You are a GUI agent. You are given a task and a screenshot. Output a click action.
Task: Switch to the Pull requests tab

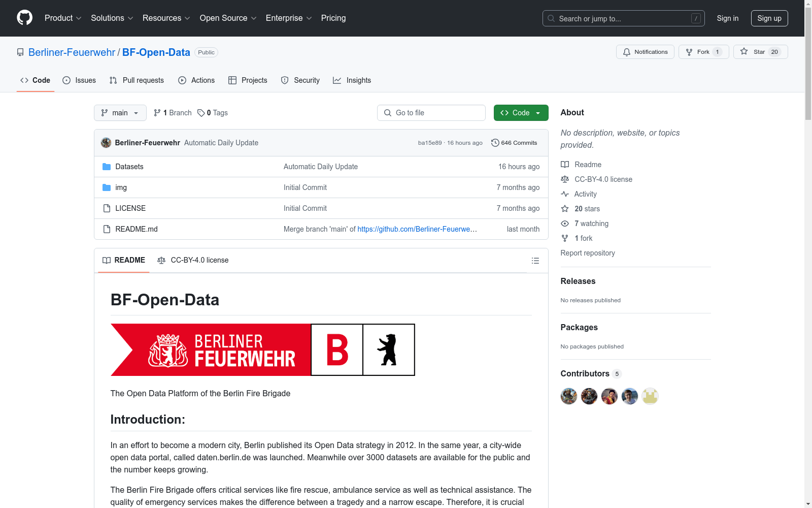tap(137, 80)
